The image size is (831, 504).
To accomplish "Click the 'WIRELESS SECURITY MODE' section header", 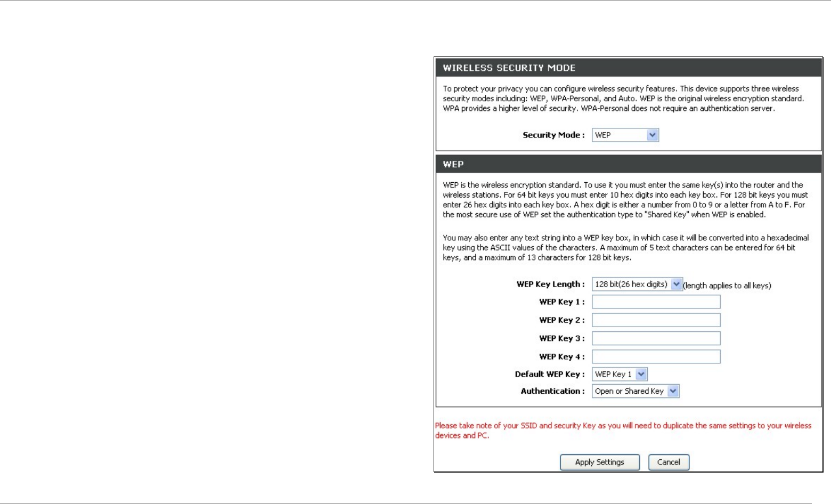I will (x=629, y=68).
